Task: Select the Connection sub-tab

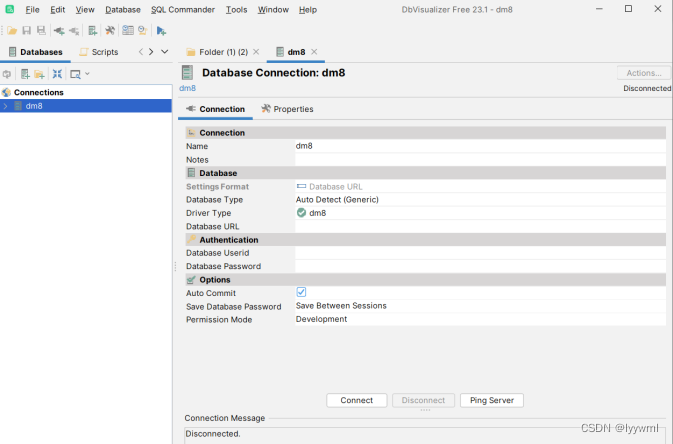Action: pos(215,109)
